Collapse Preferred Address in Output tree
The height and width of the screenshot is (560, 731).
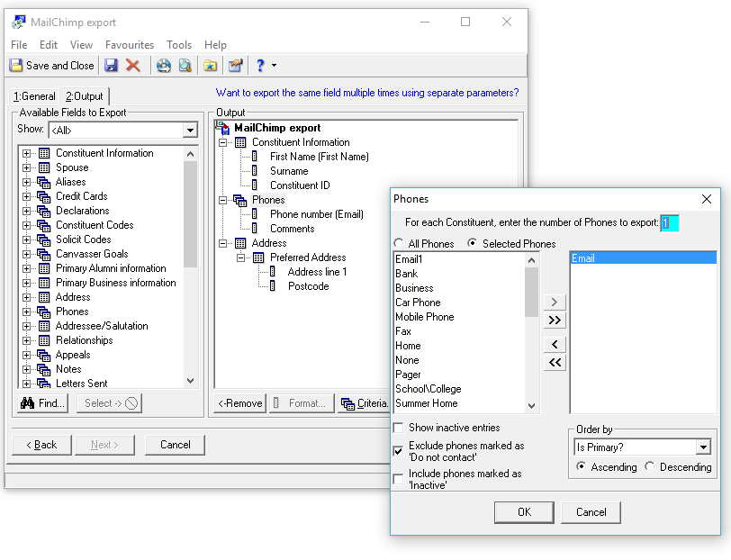(240, 257)
